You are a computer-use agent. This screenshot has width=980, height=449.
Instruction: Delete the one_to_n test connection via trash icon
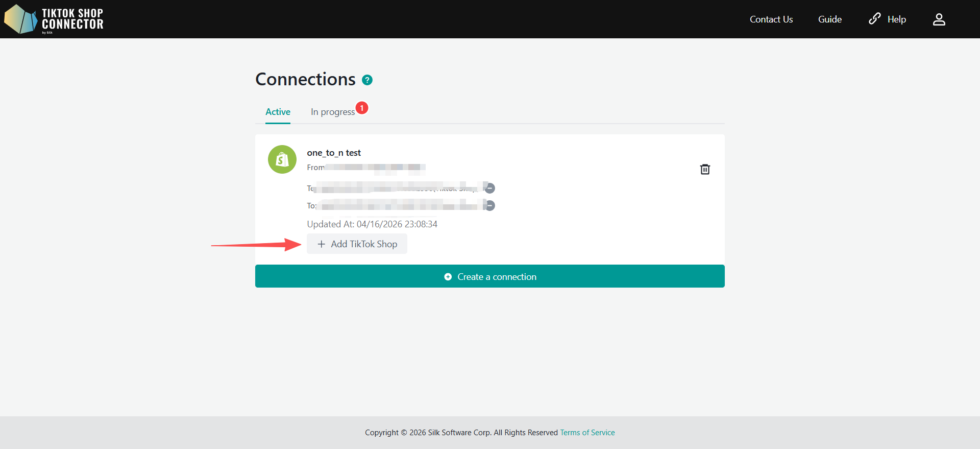click(704, 169)
